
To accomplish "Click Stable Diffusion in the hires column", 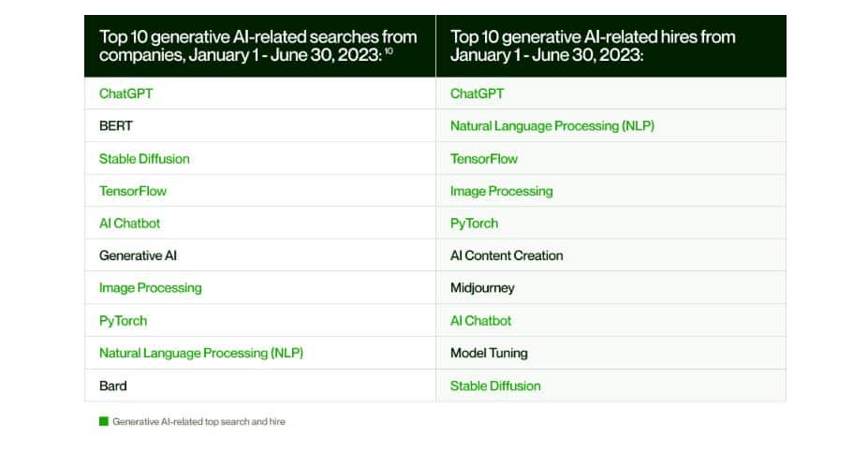I will click(x=495, y=386).
